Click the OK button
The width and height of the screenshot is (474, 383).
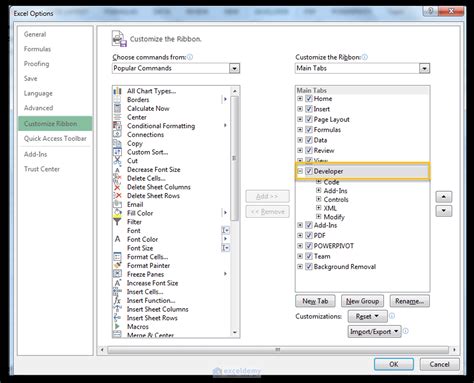[x=394, y=364]
